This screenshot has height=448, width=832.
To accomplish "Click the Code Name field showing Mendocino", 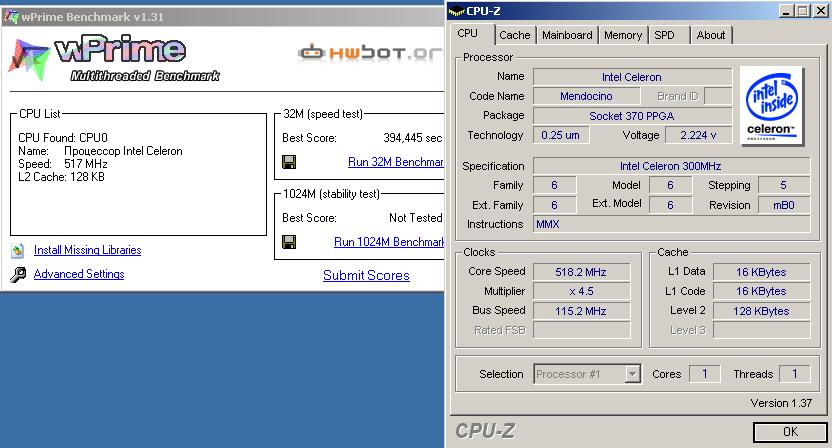I will pyautogui.click(x=586, y=96).
